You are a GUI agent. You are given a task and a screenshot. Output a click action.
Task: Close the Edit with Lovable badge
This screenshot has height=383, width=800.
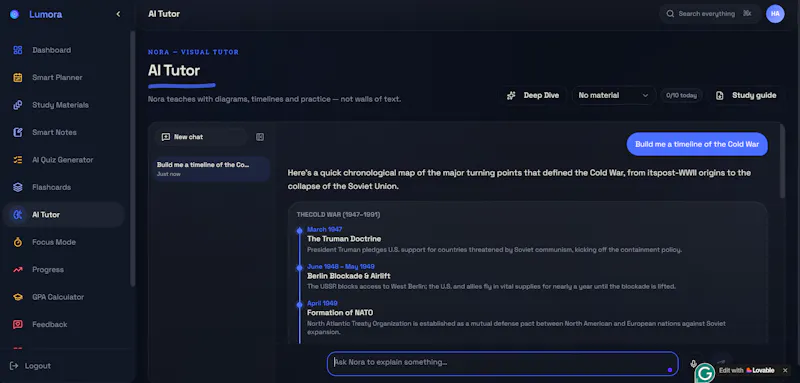coord(785,370)
